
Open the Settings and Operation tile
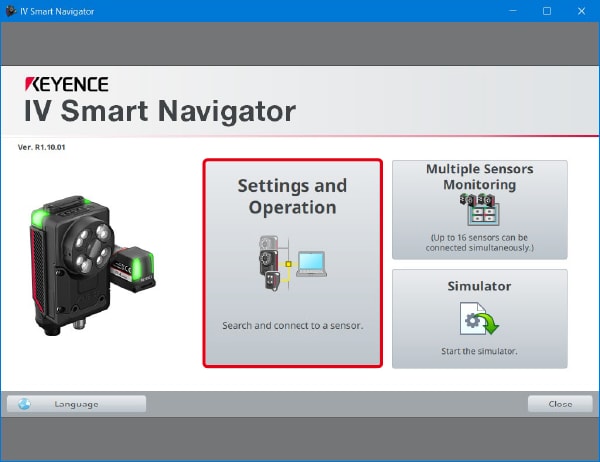coord(292,263)
